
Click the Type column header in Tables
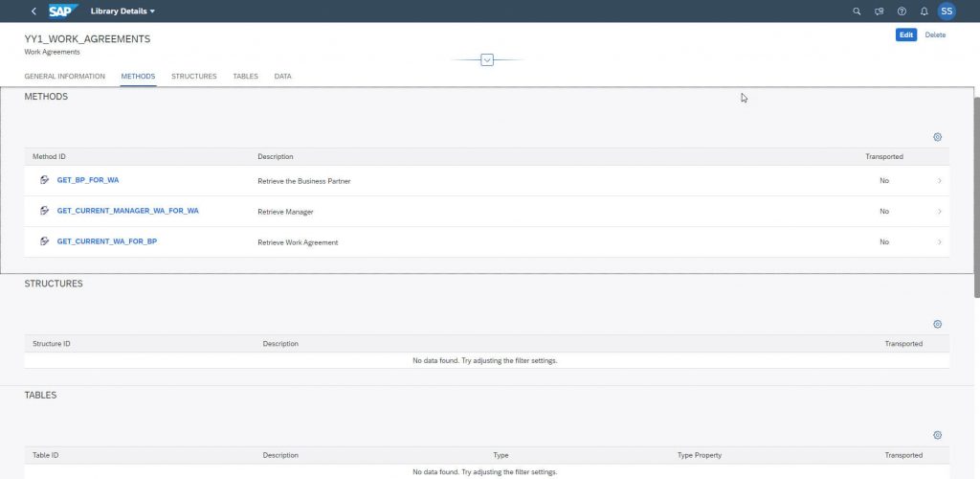coord(501,455)
